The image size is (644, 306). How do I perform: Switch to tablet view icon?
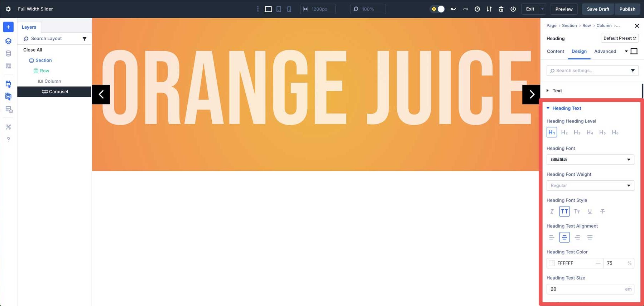point(279,9)
